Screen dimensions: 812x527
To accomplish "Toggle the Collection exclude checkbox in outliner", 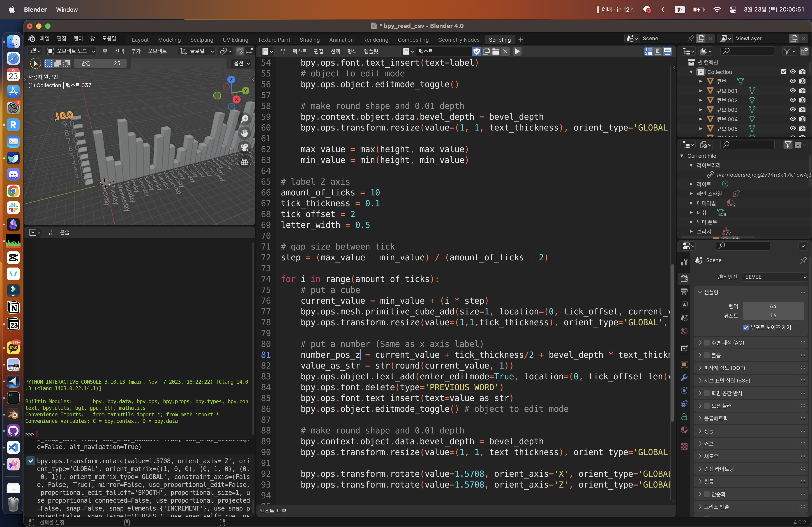I will [x=783, y=72].
